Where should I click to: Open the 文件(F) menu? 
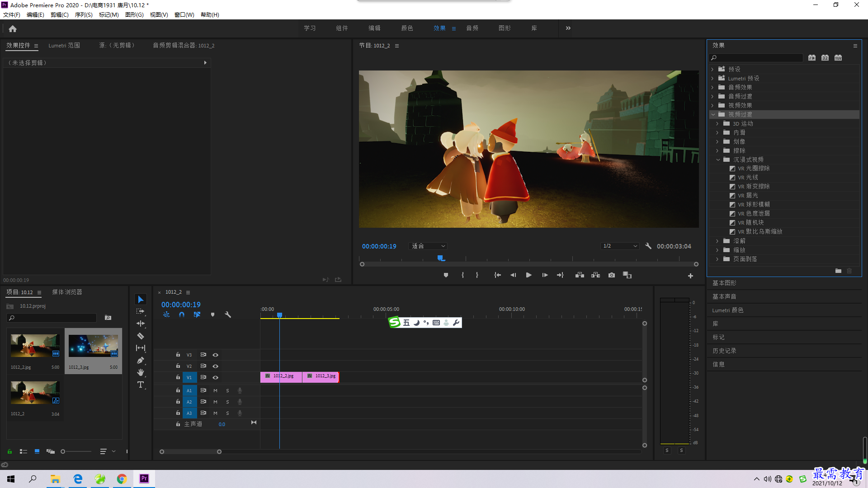click(x=12, y=15)
